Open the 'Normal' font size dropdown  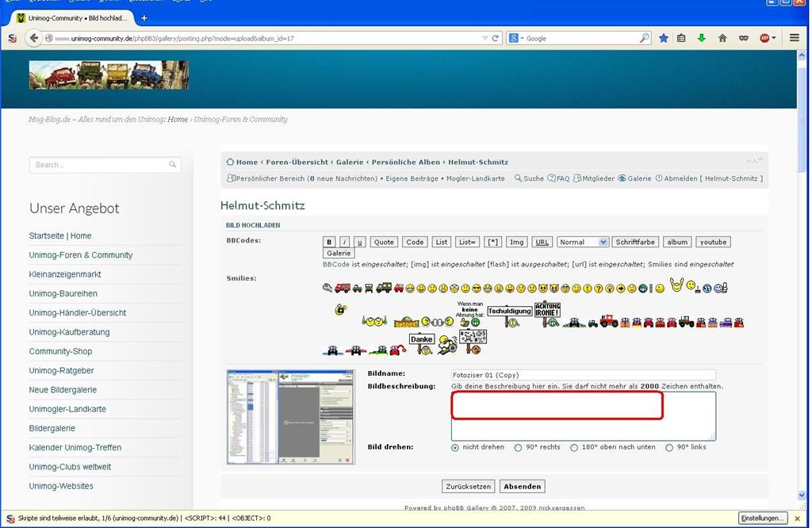click(582, 242)
